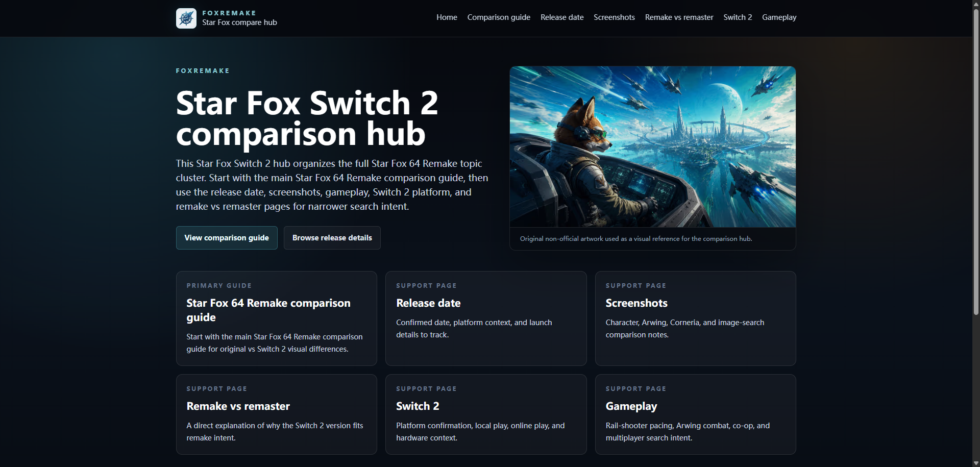Click the FoxRemake logo icon
This screenshot has width=980, height=467.
click(x=186, y=18)
